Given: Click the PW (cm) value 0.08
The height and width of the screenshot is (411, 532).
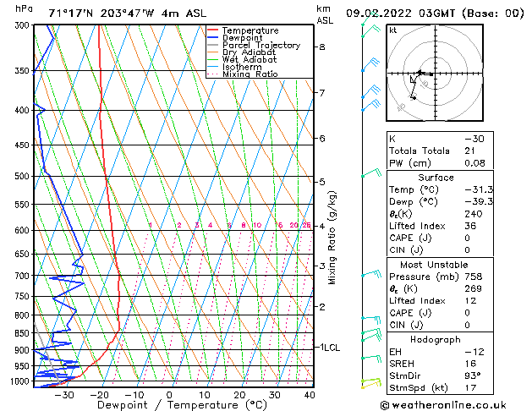Looking at the screenshot, I should tap(474, 163).
